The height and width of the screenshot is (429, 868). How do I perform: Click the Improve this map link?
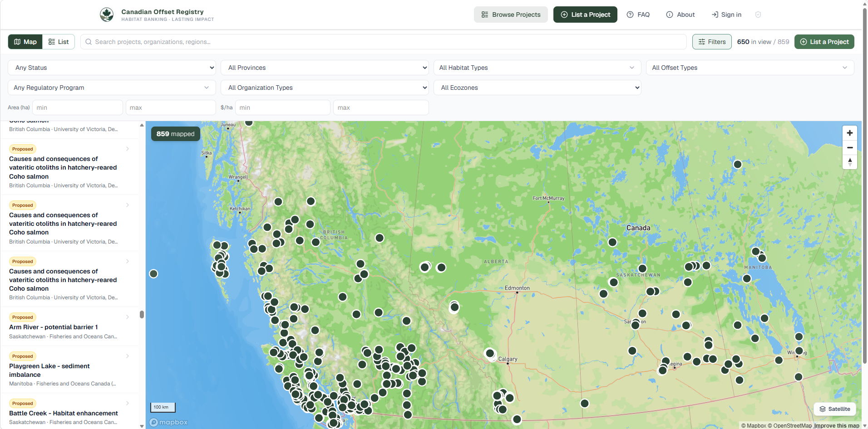pos(837,425)
